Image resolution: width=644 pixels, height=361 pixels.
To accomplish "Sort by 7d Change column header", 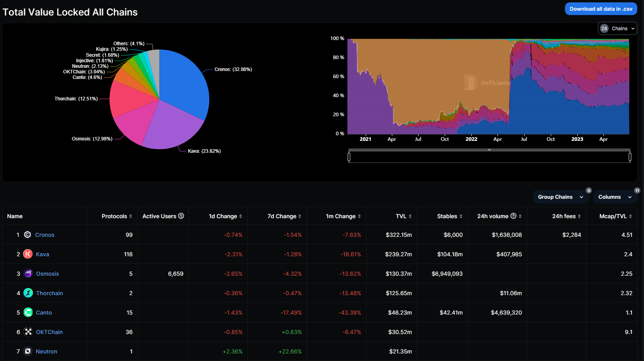I will (284, 216).
